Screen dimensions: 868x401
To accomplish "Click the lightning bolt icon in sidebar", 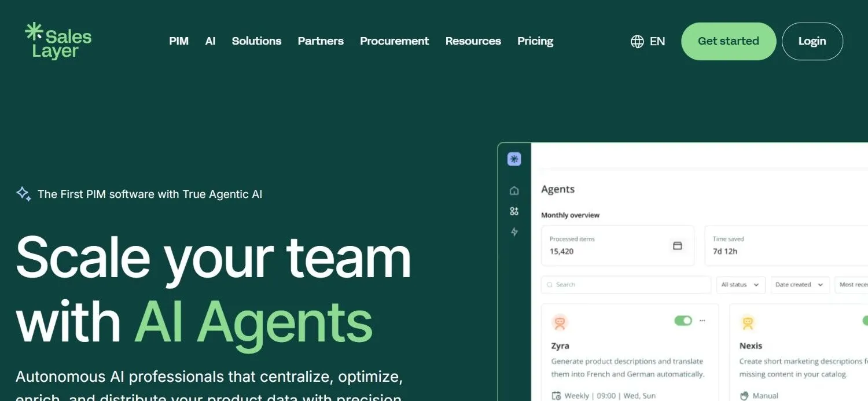I will [514, 232].
